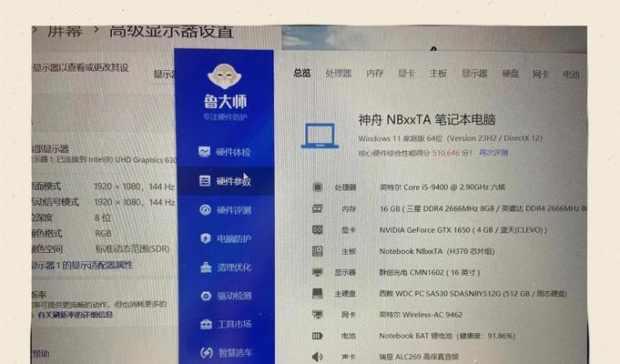
Task: Click the 英特尔 Wireless-AC 9462 text
Action: (x=422, y=315)
